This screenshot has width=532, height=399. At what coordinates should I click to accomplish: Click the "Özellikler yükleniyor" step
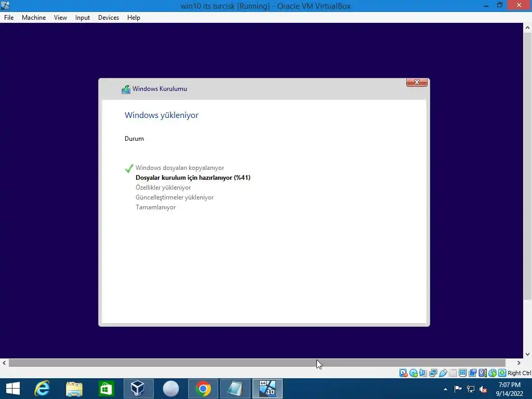(x=163, y=188)
